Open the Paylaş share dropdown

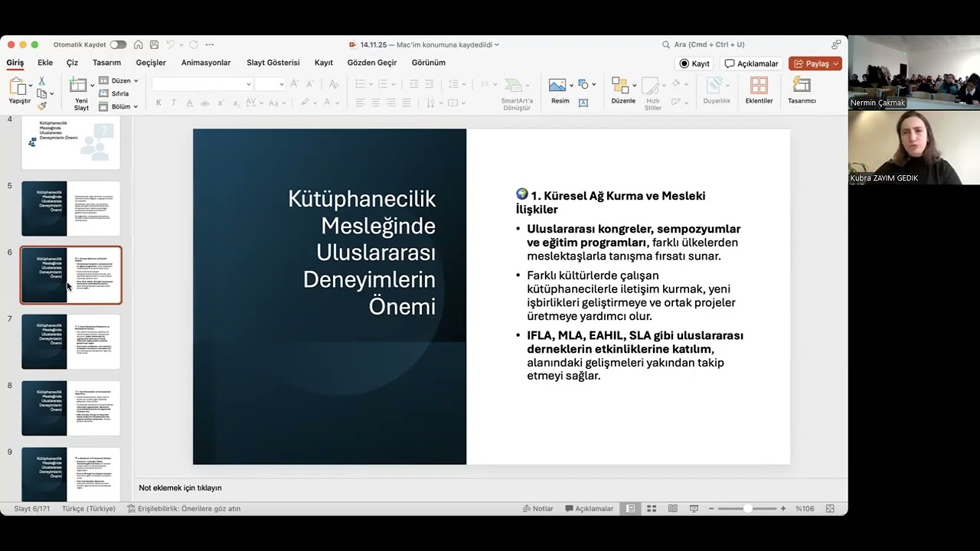click(x=815, y=64)
